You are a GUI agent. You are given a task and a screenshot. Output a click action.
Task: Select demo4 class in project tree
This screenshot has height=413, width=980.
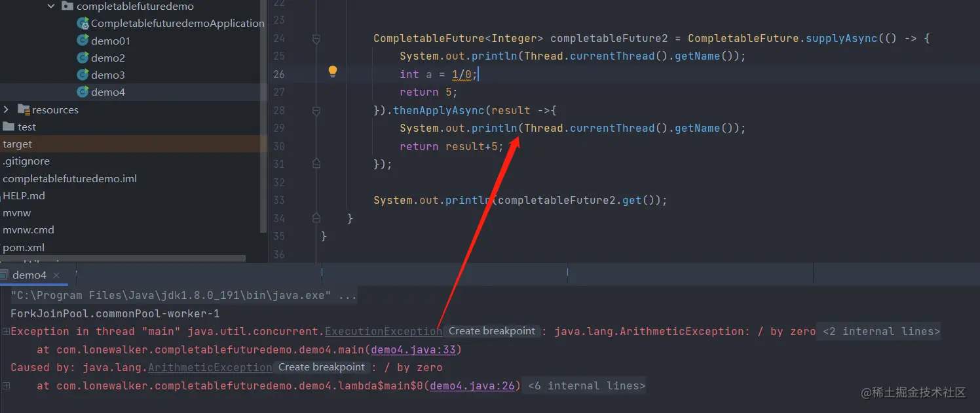point(108,92)
